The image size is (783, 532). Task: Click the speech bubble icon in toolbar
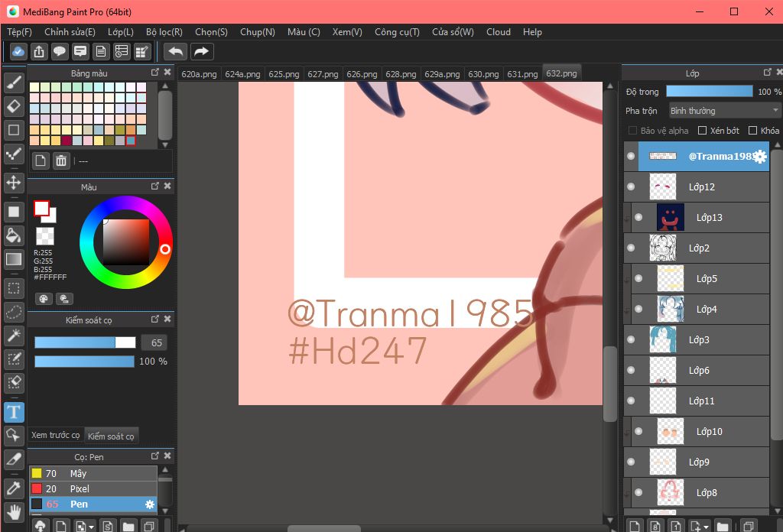click(60, 51)
